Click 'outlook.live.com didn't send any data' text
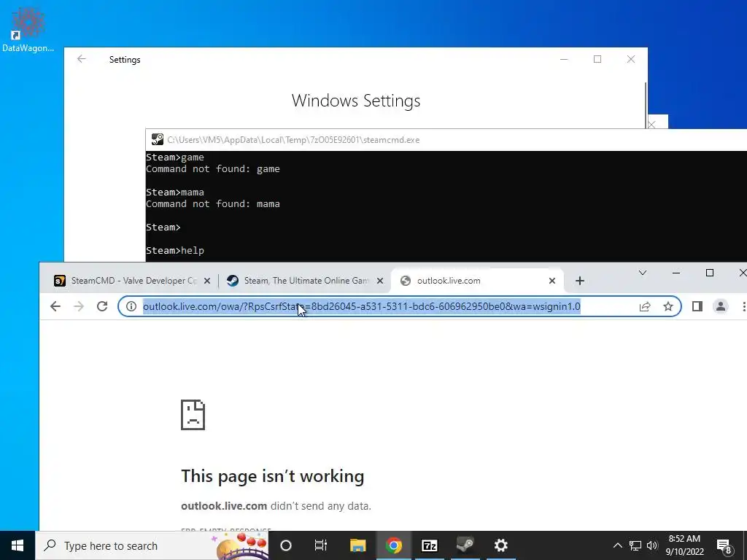 [x=276, y=506]
